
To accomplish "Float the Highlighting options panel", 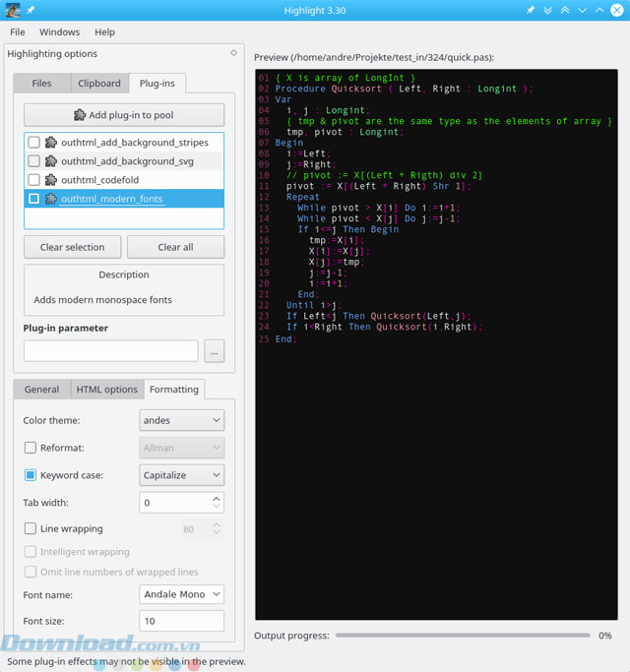I will pyautogui.click(x=233, y=53).
